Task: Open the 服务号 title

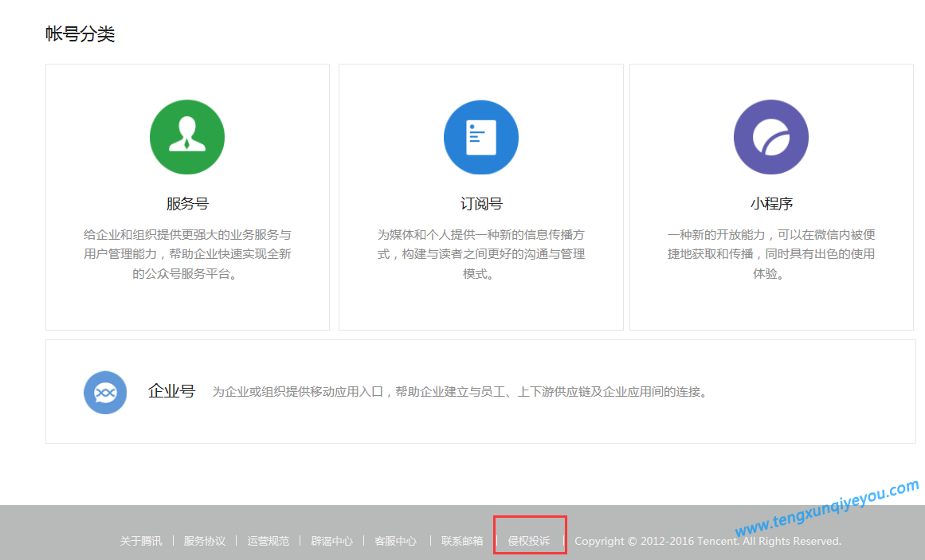Action: tap(187, 204)
